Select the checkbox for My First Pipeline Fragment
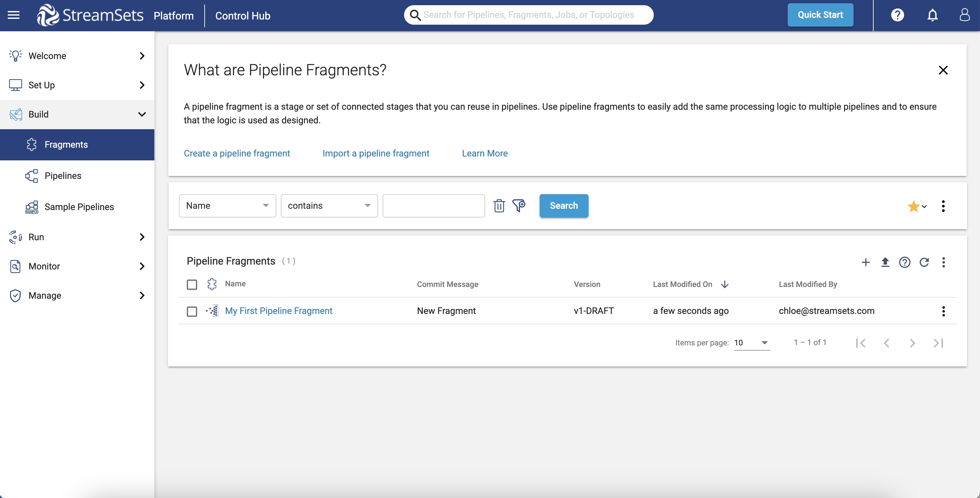Image resolution: width=980 pixels, height=498 pixels. coord(192,311)
